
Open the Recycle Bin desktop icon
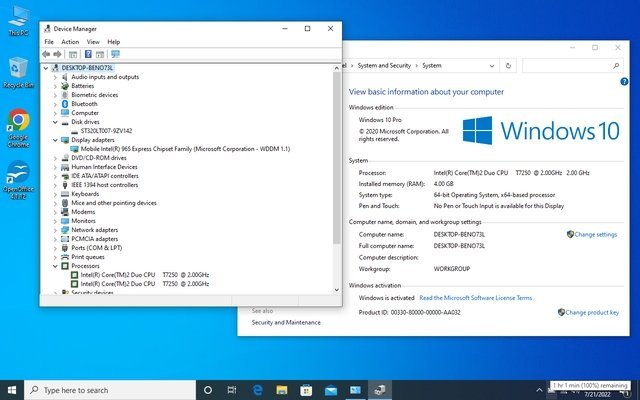(x=17, y=72)
